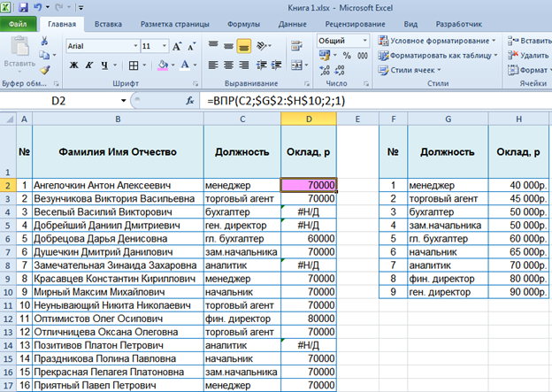
Task: Click the Save icon in quick access toolbar
Action: tap(25, 7)
